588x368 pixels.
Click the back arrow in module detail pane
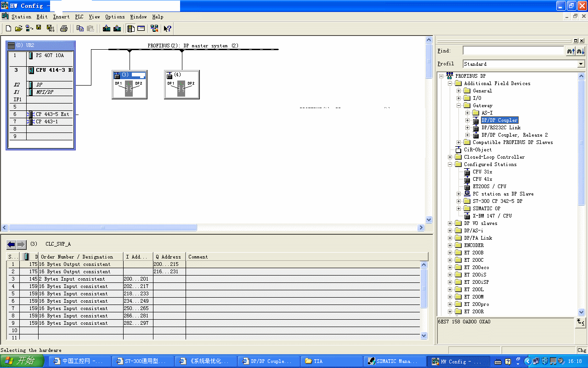[11, 244]
